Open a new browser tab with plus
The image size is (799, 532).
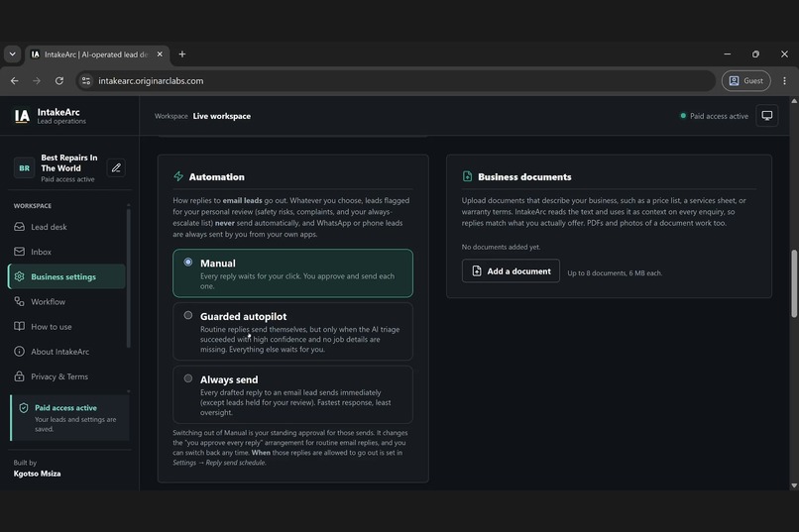pyautogui.click(x=182, y=53)
